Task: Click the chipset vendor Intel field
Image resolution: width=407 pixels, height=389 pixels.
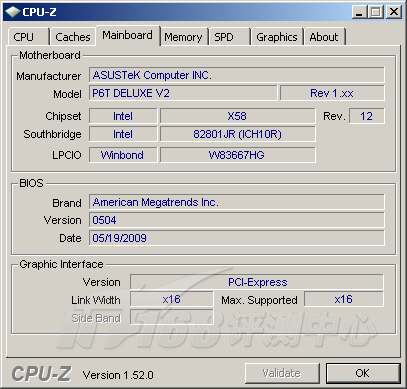Action: (x=123, y=116)
